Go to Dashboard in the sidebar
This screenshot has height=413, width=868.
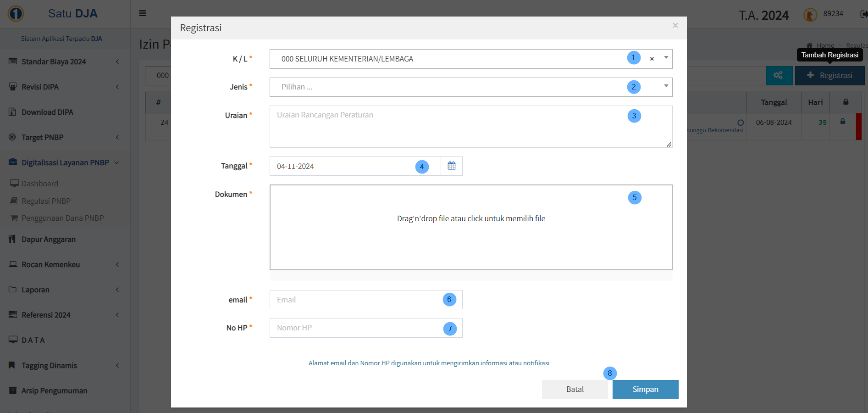[40, 184]
